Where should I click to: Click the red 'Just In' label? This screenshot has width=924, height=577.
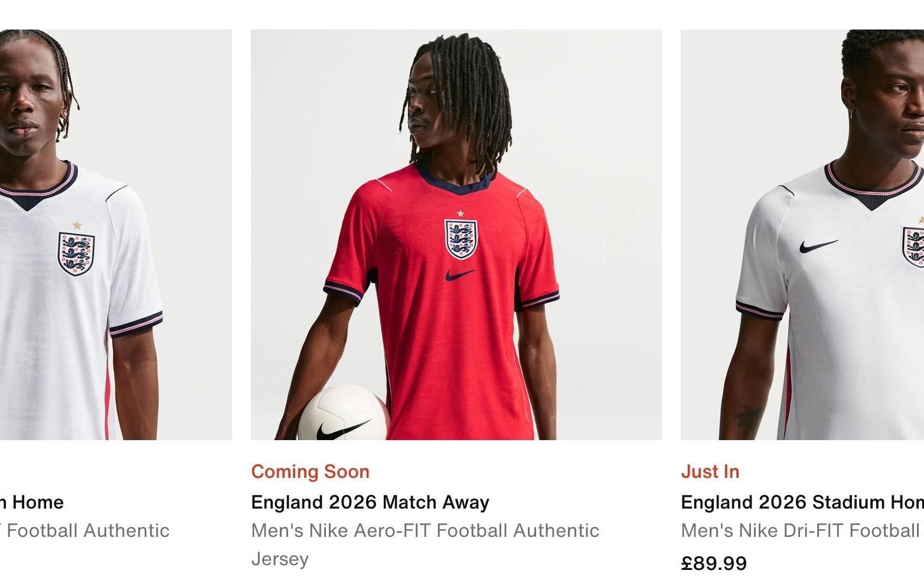(x=710, y=471)
